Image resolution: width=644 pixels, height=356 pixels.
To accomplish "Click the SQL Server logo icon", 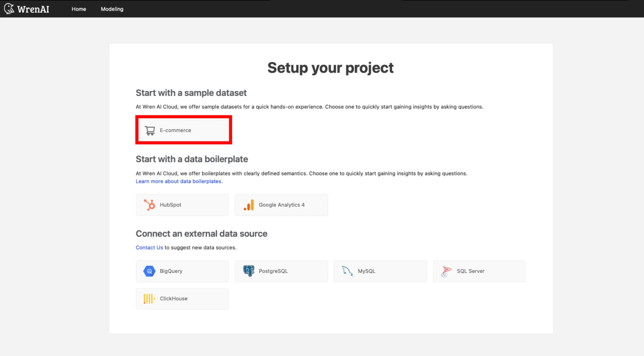I will pos(446,271).
